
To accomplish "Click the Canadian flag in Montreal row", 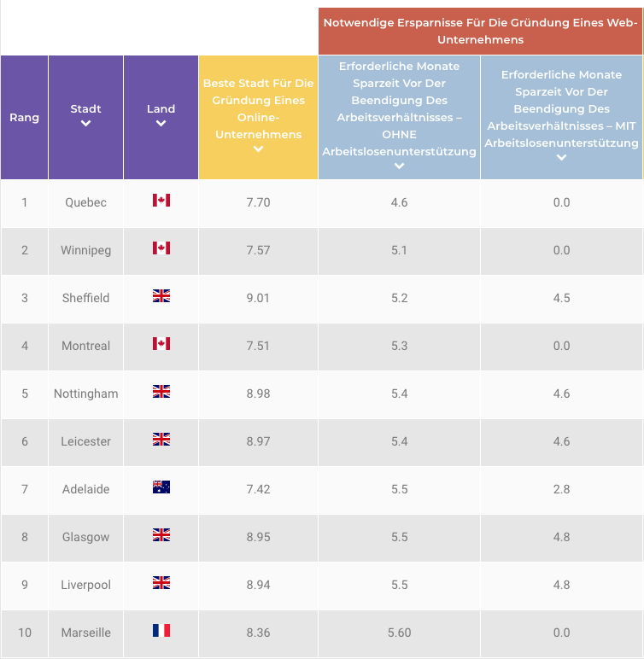I will tap(161, 344).
